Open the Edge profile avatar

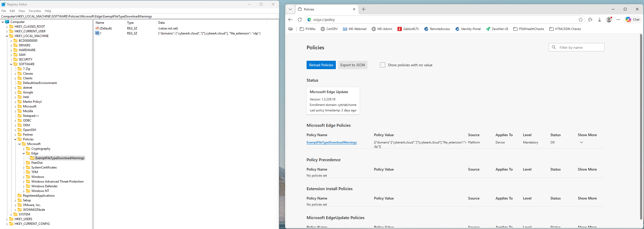pos(609,20)
